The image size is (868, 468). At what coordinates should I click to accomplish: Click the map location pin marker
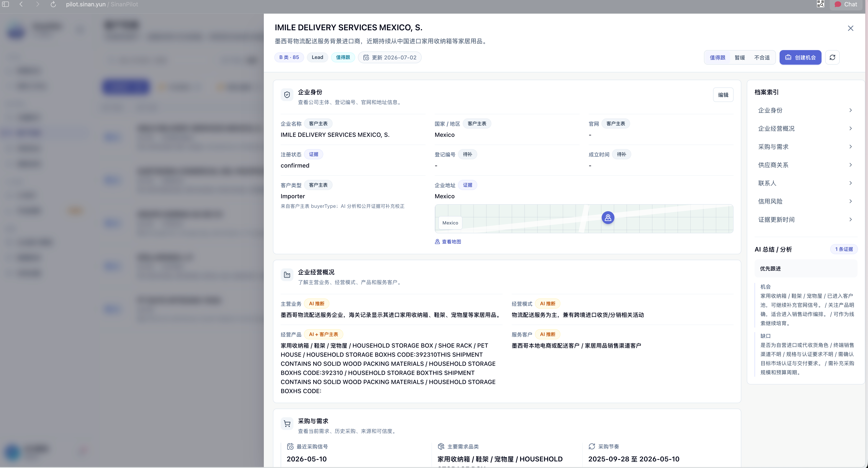click(x=608, y=218)
